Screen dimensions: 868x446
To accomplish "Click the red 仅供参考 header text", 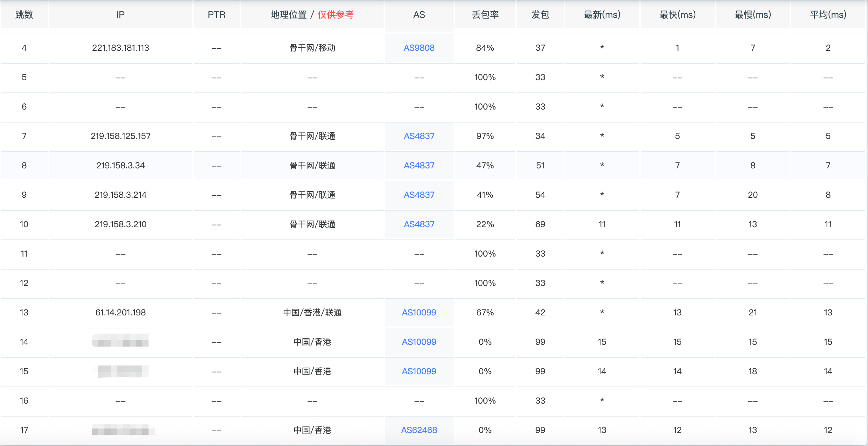I will [x=336, y=15].
